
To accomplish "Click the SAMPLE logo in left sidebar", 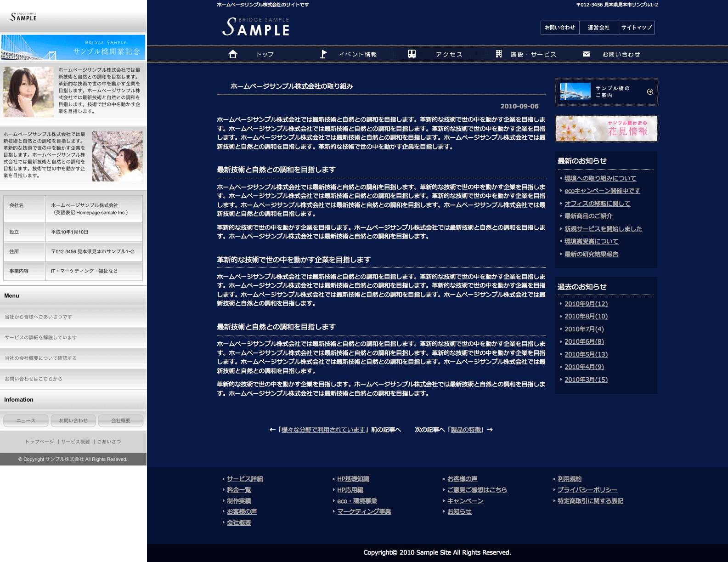I will tap(24, 17).
